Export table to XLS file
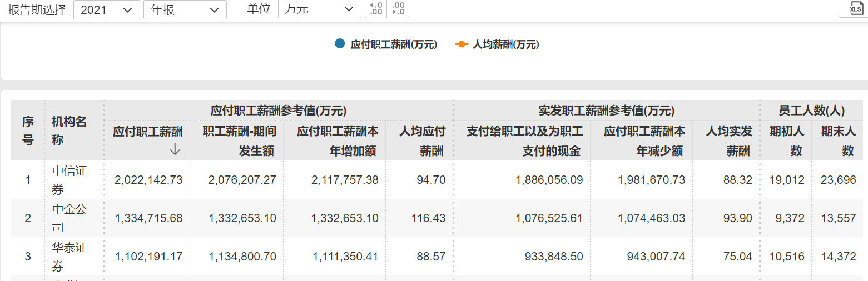Screen dimensions: 868x281 pos(856,8)
